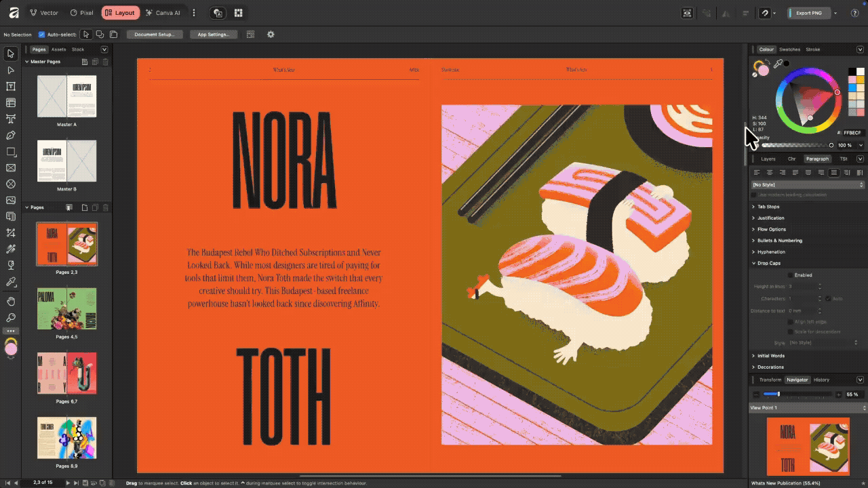Open the Swatches tab

pyautogui.click(x=789, y=49)
